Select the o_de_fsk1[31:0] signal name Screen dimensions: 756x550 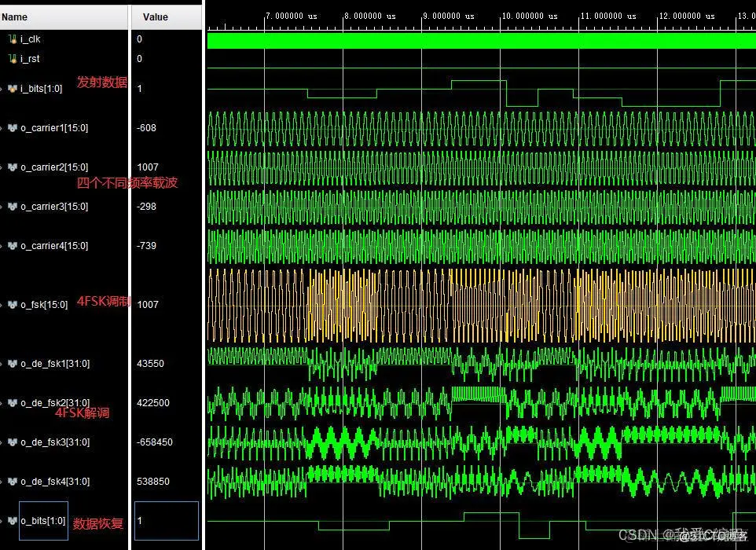pos(55,364)
